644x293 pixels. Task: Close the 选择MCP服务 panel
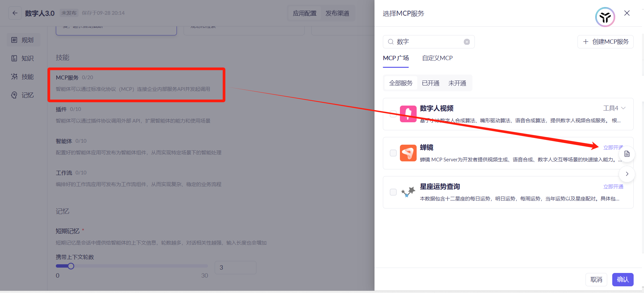627,13
